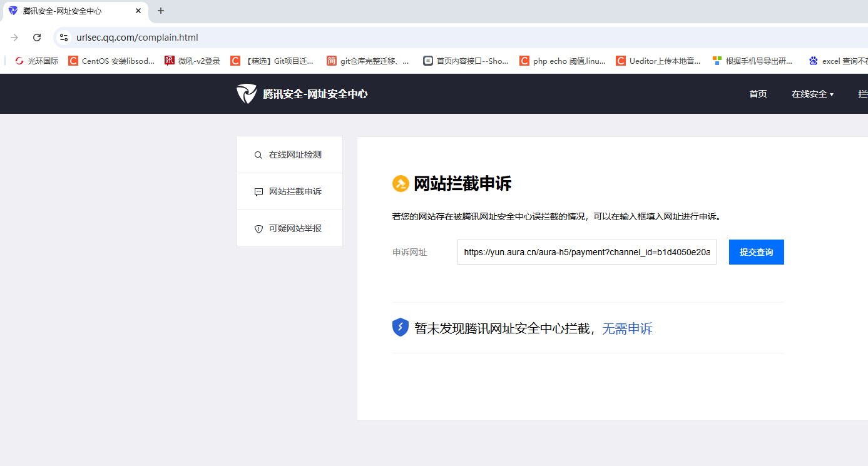Click the 腾讯安全-网址安全中心 header title
The height and width of the screenshot is (466, 868).
point(315,94)
